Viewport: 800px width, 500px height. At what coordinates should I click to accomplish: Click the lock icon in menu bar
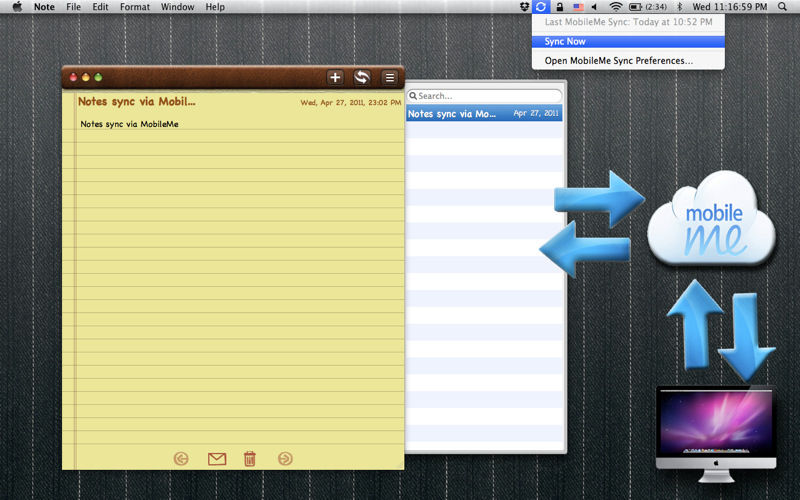point(559,7)
